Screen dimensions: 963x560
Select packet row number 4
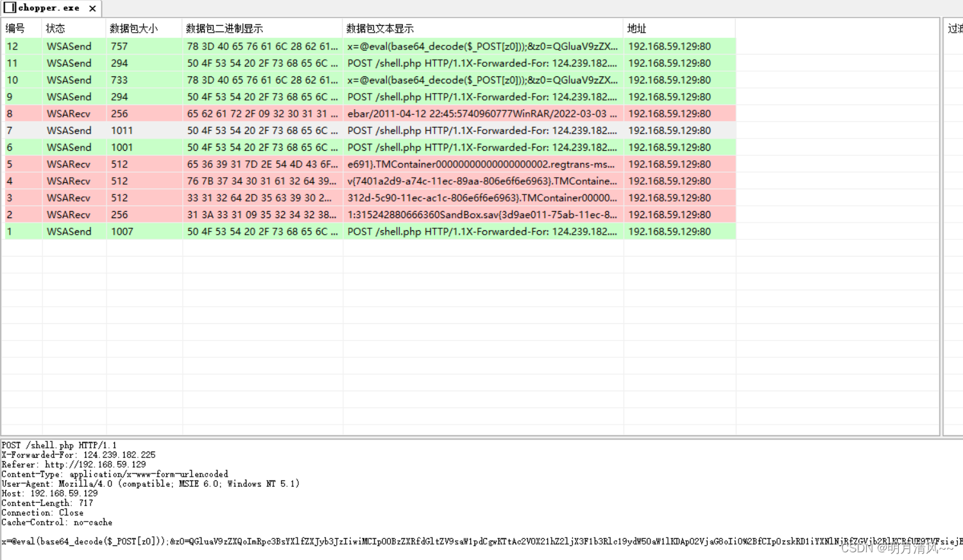tap(370, 181)
